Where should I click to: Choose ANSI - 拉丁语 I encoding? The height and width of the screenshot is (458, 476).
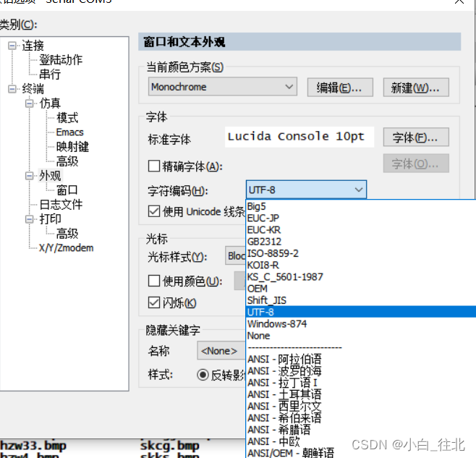[x=361, y=383]
